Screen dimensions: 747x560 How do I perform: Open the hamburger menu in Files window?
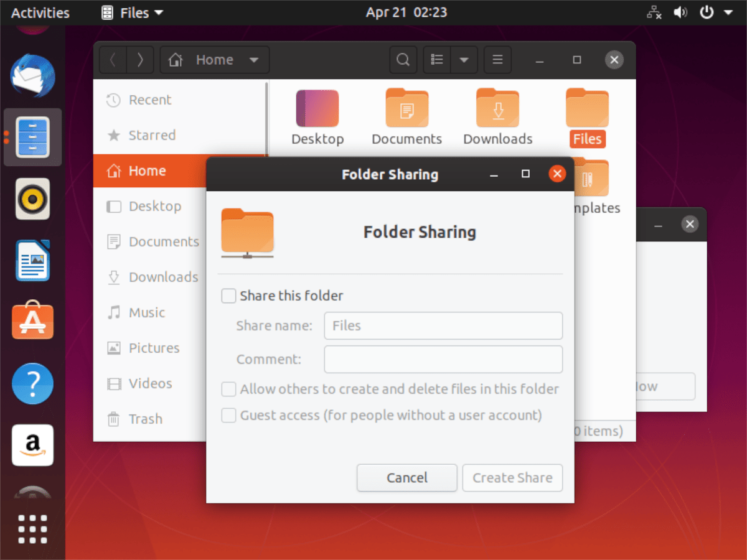(497, 60)
